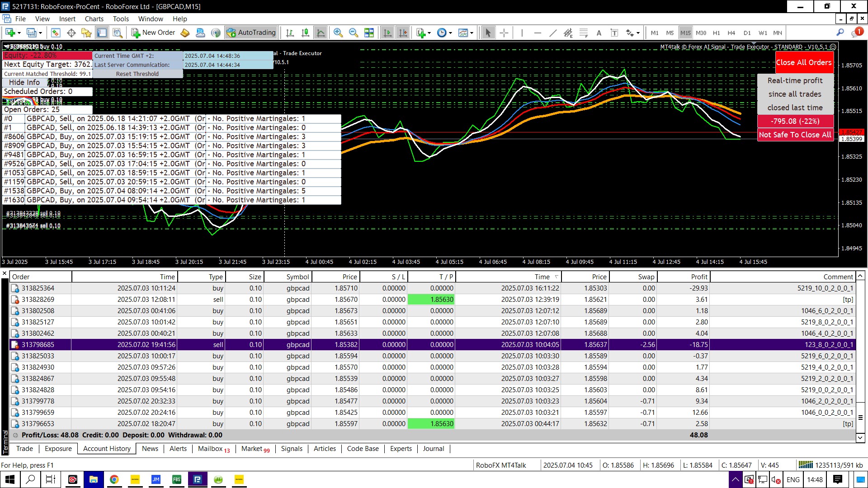This screenshot has width=868, height=488.
Task: Click the New Order toolbar button
Action: point(153,33)
